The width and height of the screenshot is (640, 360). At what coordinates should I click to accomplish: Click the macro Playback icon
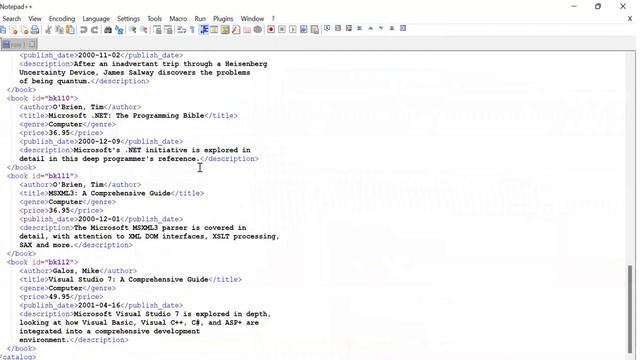pyautogui.click(x=293, y=30)
